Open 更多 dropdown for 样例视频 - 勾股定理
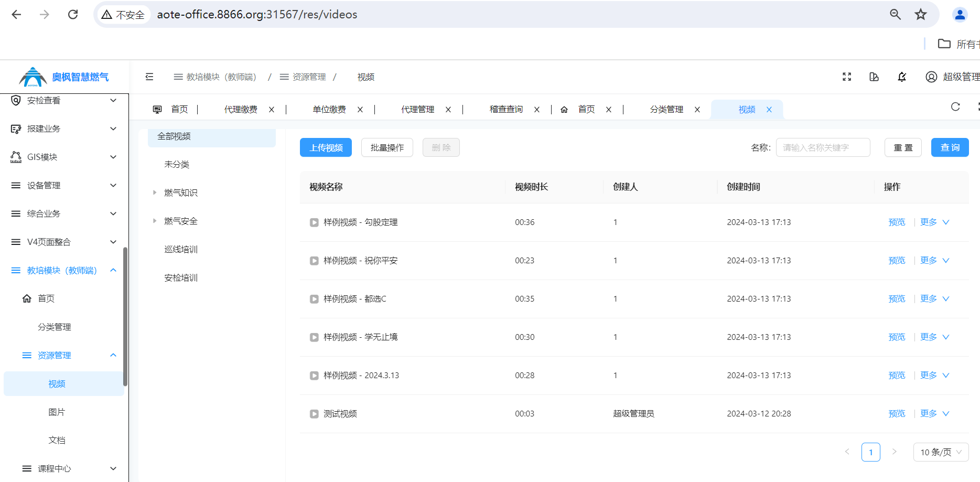This screenshot has height=482, width=980. click(x=935, y=222)
